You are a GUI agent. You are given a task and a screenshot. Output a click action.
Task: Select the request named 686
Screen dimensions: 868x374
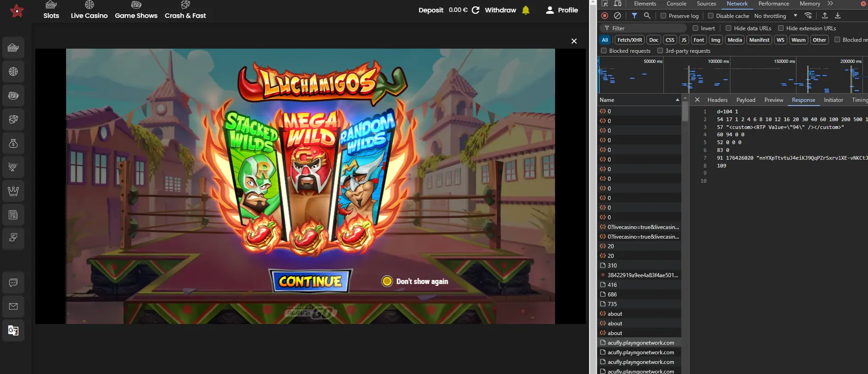[639, 294]
